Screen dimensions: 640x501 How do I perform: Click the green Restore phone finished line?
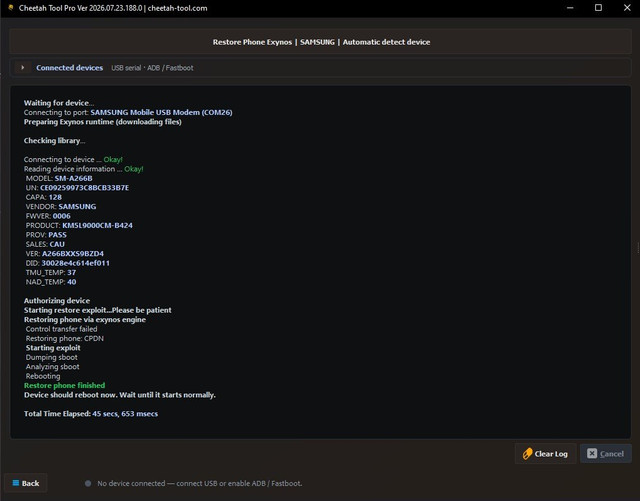point(64,385)
